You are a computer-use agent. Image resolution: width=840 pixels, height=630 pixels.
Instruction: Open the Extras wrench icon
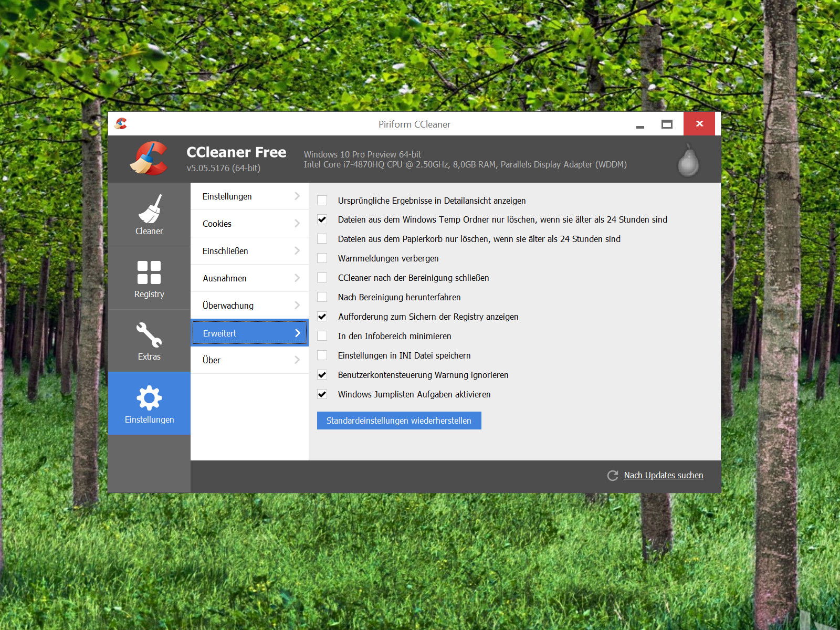pyautogui.click(x=149, y=334)
